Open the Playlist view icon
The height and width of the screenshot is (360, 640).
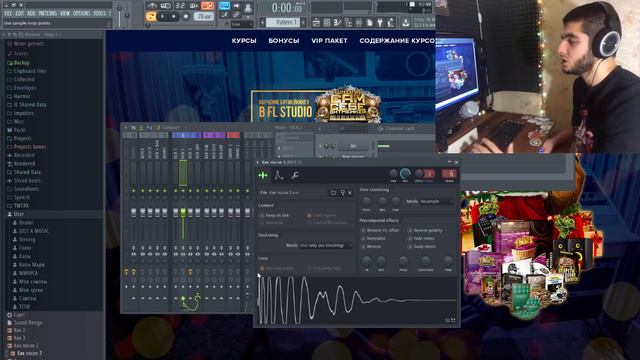316,23
